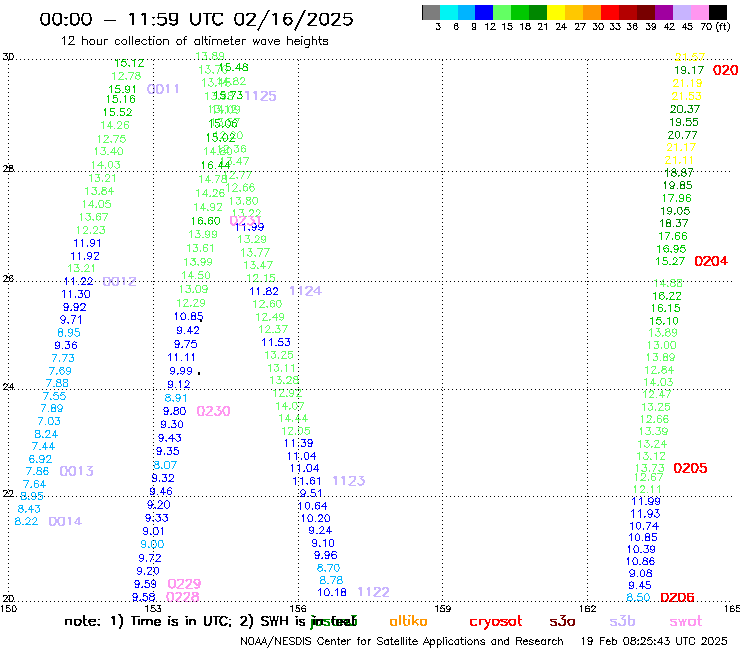Screen dimensions: 740x650
Task: Click the 's3b' satellite legend label
Action: tap(622, 621)
